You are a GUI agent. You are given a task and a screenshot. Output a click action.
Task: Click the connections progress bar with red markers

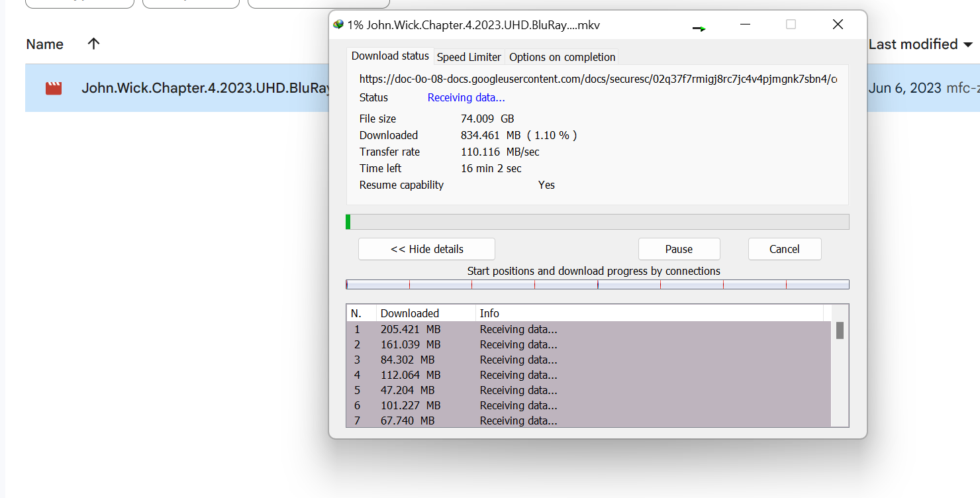click(597, 285)
